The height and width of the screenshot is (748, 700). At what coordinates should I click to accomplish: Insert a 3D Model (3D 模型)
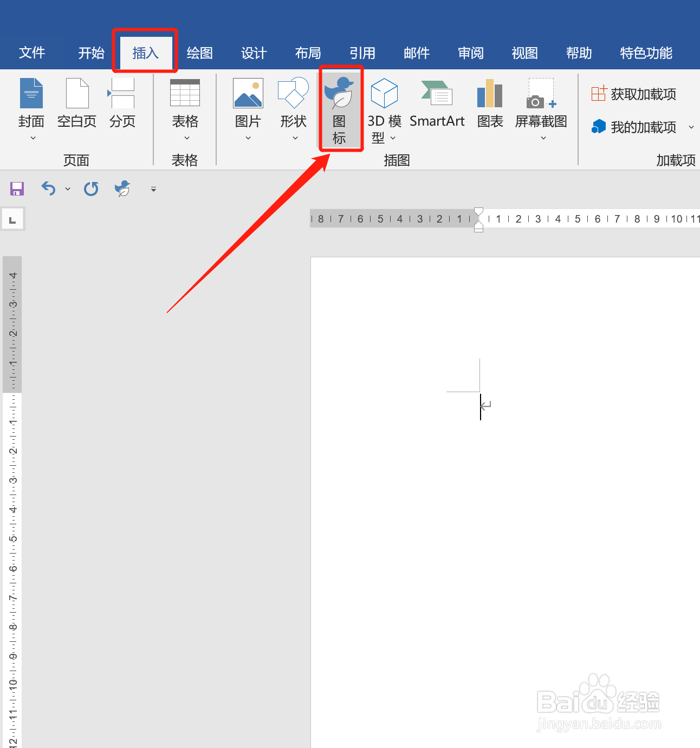click(x=385, y=110)
